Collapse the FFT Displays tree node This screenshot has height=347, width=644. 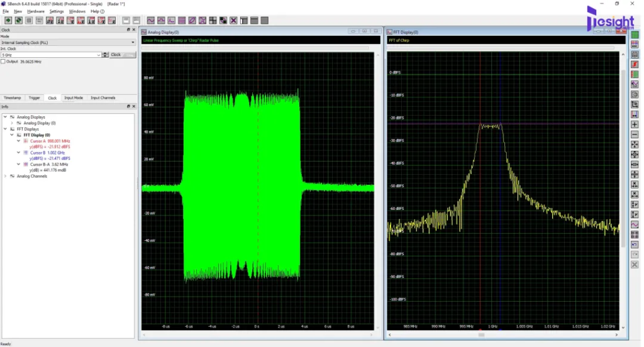coord(5,129)
